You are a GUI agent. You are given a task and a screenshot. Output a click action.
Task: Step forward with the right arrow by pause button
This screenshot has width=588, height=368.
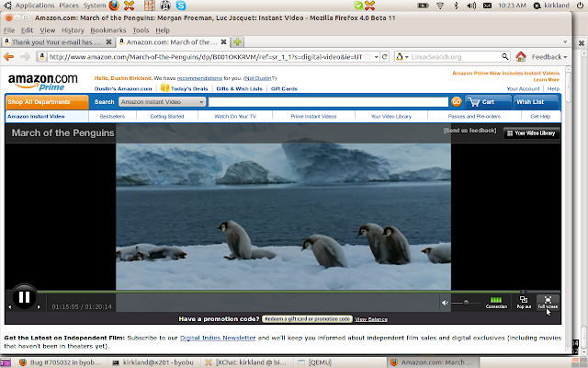click(39, 306)
